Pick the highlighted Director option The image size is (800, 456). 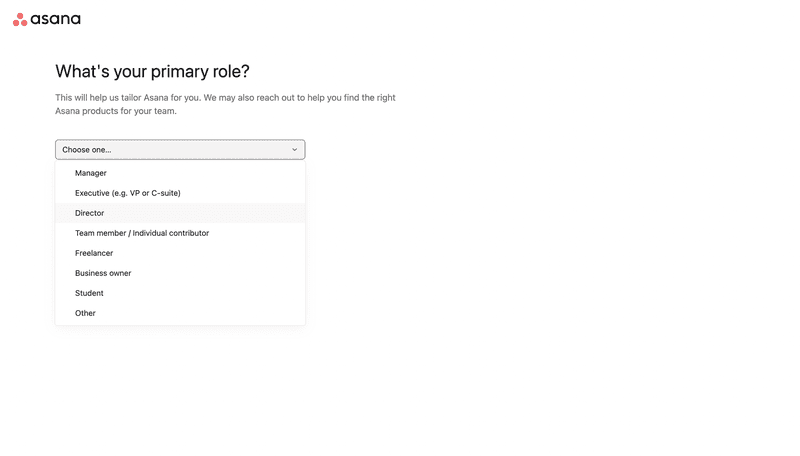tap(90, 213)
